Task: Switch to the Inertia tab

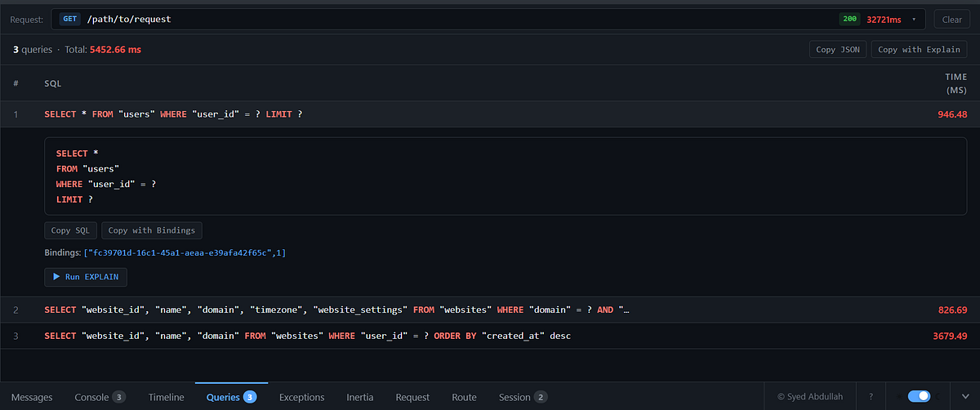Action: pos(359,397)
